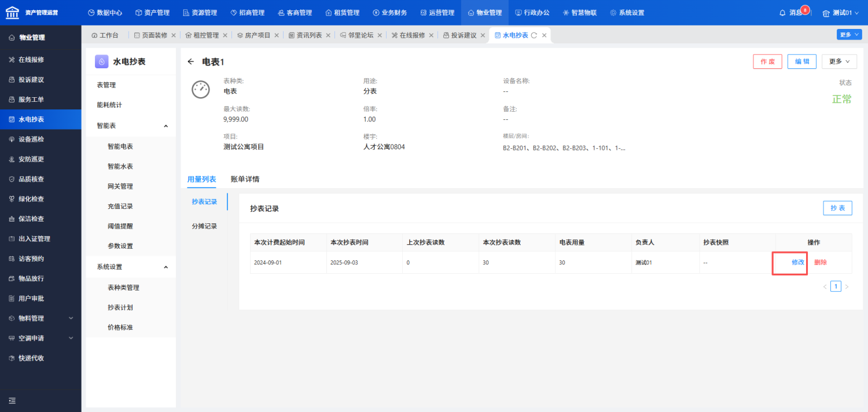Click the 资产管理运营 logo icon
This screenshot has height=412, width=868.
point(12,13)
